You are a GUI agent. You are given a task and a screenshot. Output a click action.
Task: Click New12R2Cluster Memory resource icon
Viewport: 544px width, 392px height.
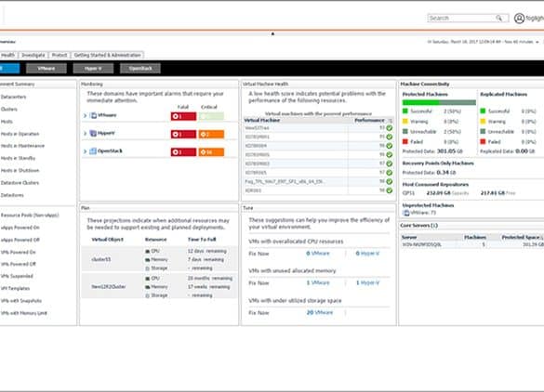point(148,287)
